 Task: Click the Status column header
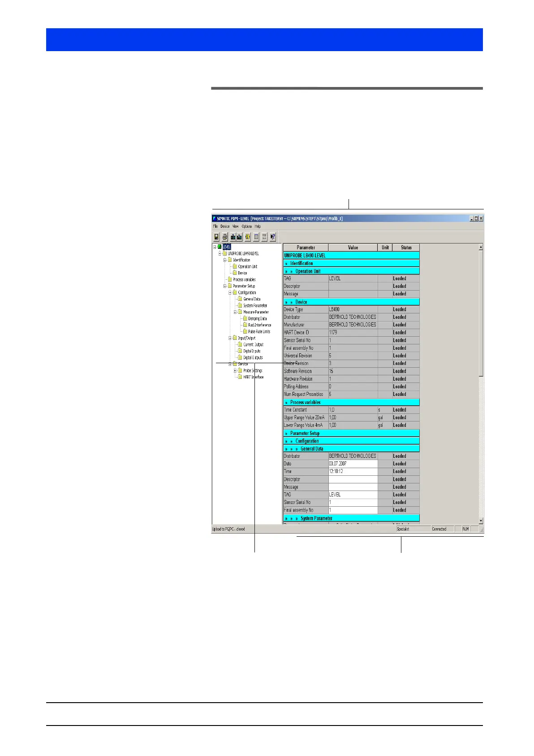(406, 248)
